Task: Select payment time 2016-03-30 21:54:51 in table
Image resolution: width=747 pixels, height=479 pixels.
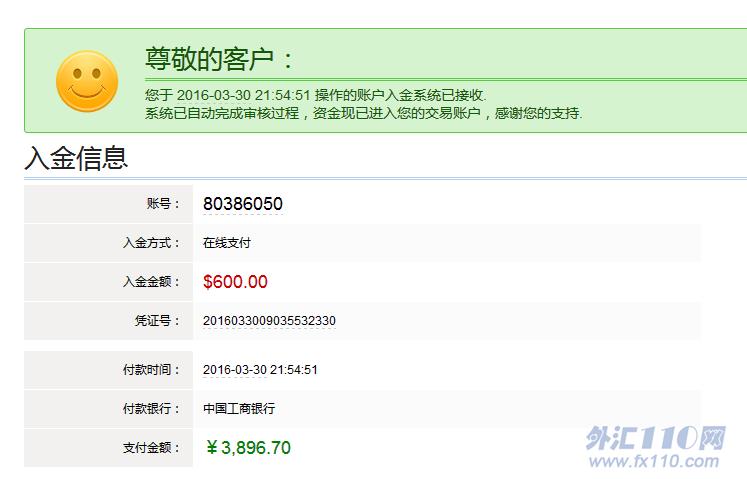Action: (260, 370)
